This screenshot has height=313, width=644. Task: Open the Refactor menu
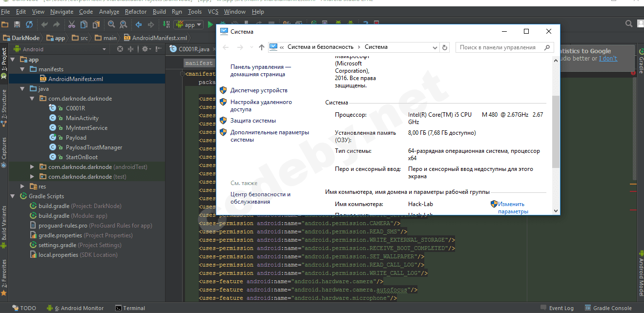point(135,11)
